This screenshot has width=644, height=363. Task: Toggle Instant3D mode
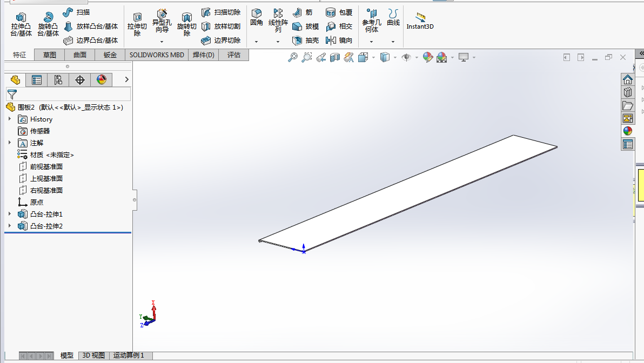click(x=420, y=21)
